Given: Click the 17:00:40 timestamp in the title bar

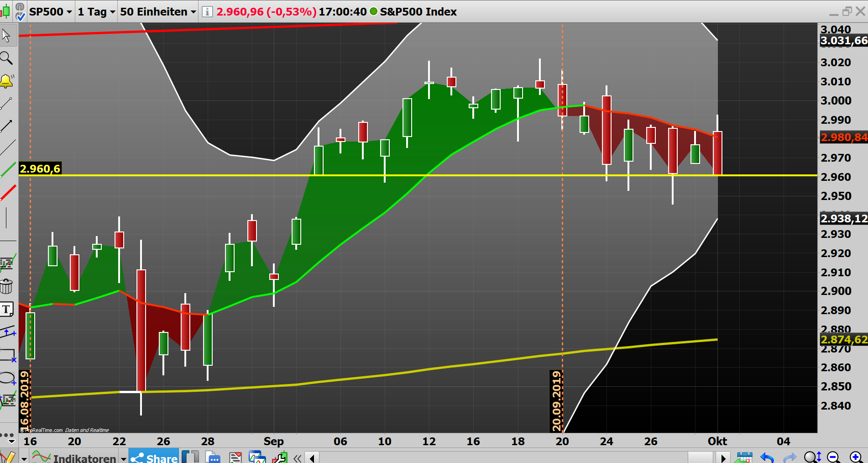Looking at the screenshot, I should click(x=342, y=11).
